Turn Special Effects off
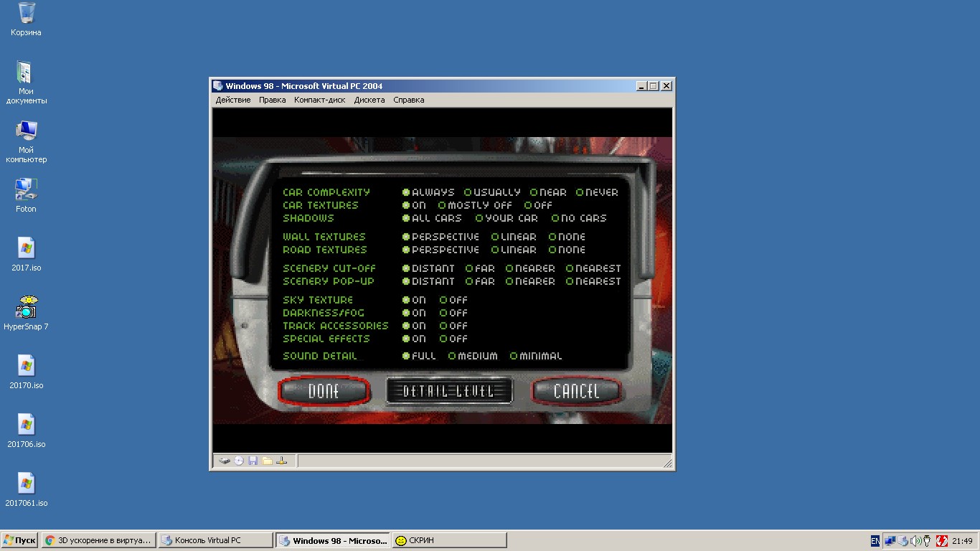 (x=453, y=339)
